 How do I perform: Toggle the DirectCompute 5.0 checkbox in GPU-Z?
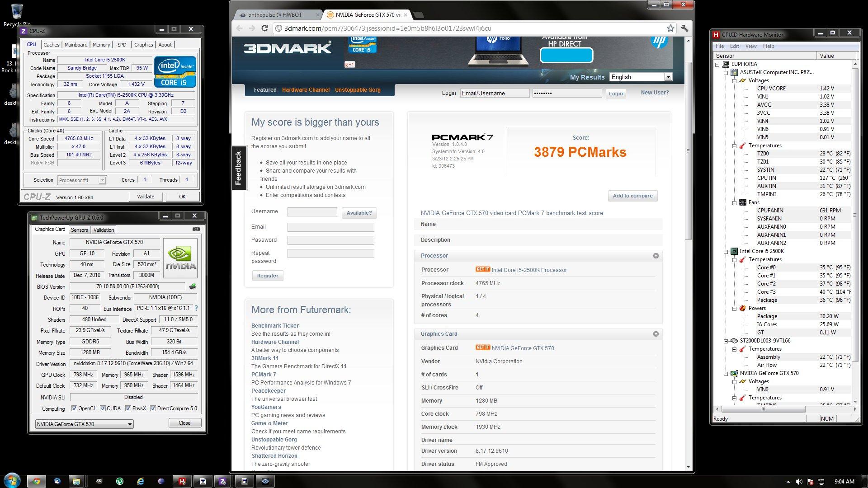(153, 408)
